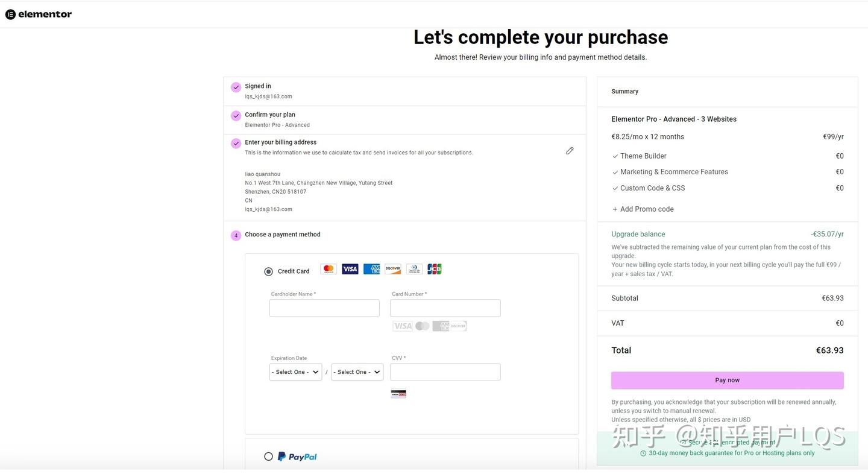Click Add Promo code link
Screen dimensions: 868x474
(x=643, y=209)
